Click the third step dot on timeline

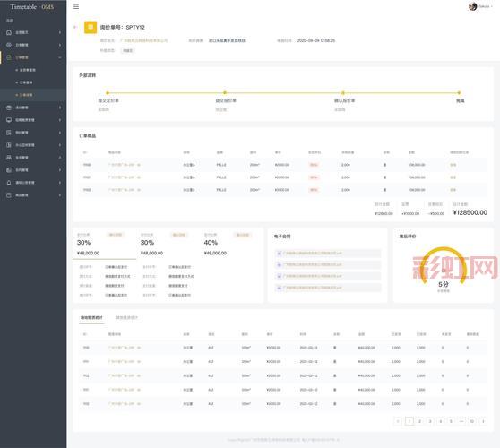pos(343,93)
